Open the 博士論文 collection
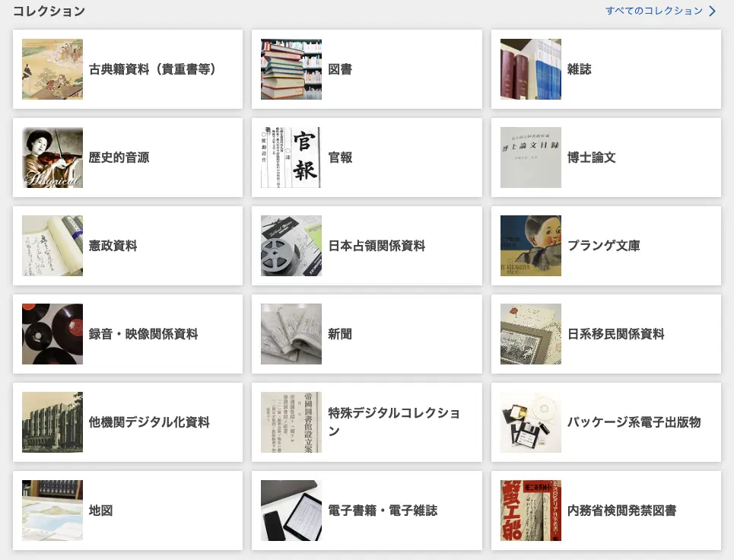This screenshot has height=560, width=734. pos(591,157)
